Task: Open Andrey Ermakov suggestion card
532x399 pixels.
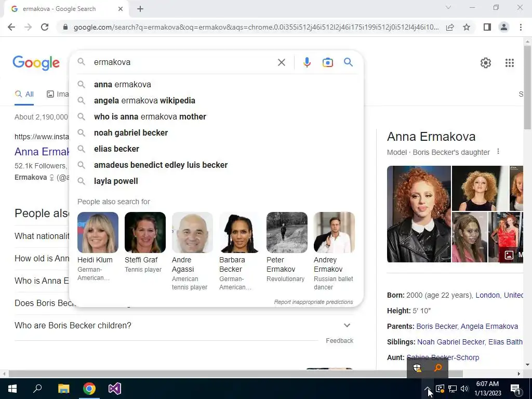Action: pos(334,251)
